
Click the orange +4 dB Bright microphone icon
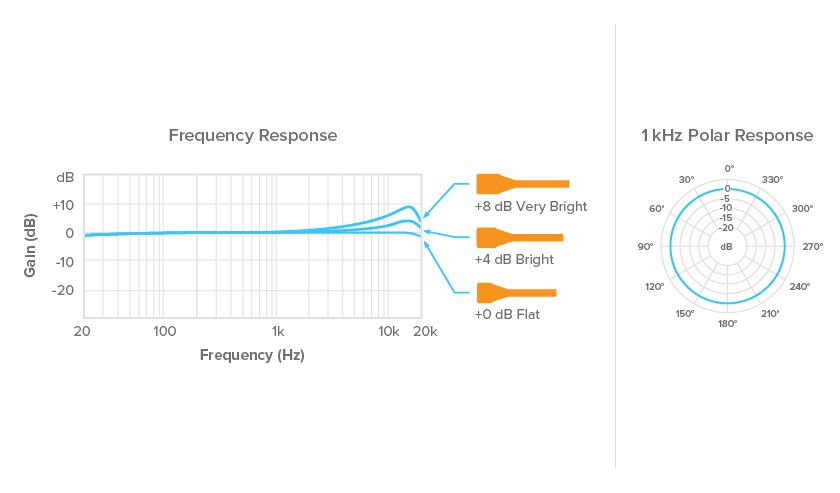[520, 238]
